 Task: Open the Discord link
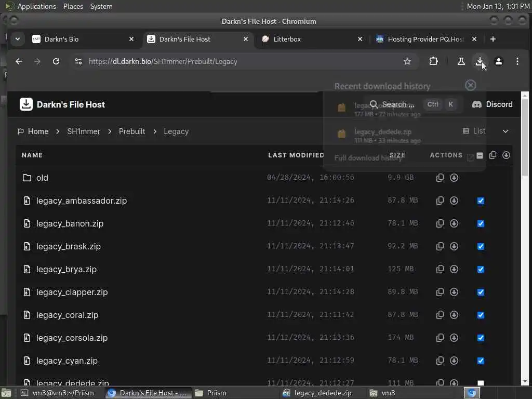tap(493, 104)
